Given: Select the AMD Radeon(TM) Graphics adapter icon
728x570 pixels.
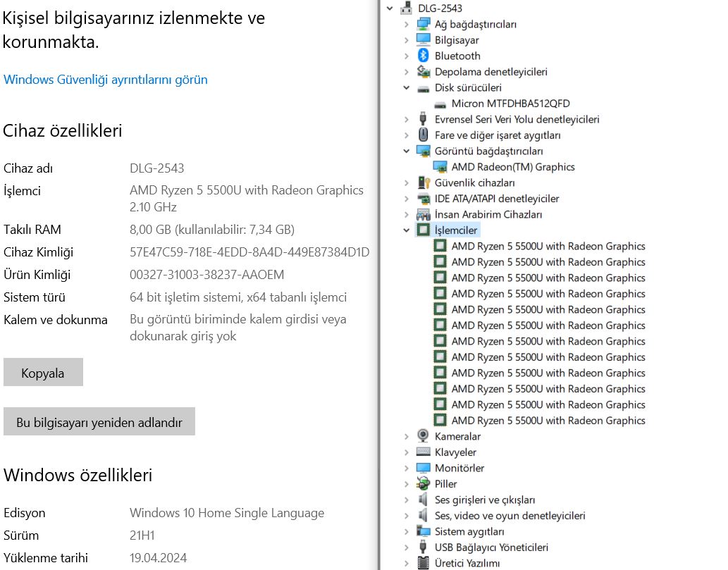Looking at the screenshot, I should 440,167.
